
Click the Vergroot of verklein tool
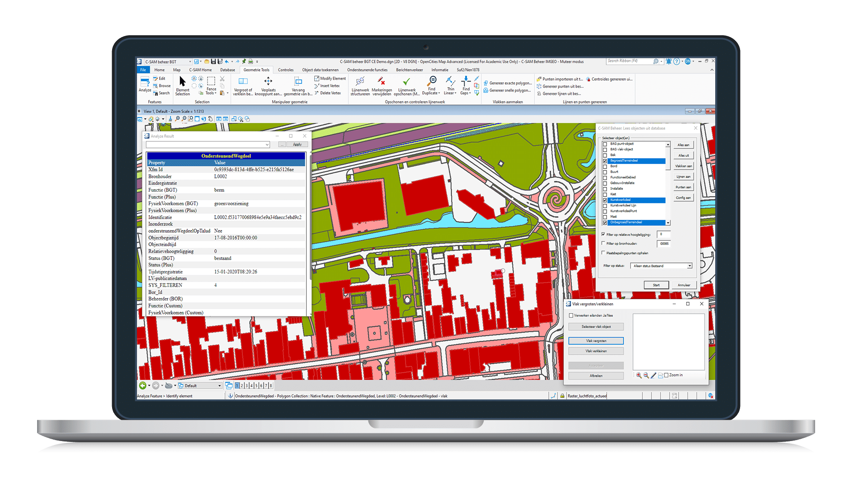coord(243,85)
